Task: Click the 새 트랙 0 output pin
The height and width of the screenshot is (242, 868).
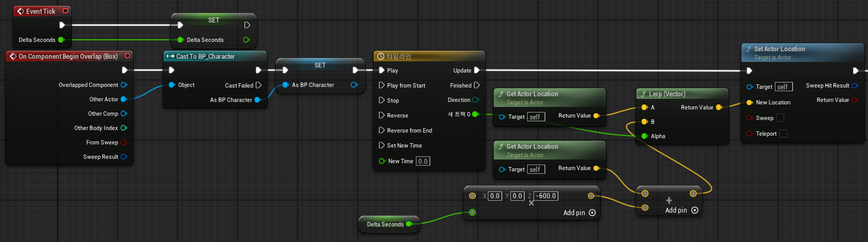Action: (476, 114)
